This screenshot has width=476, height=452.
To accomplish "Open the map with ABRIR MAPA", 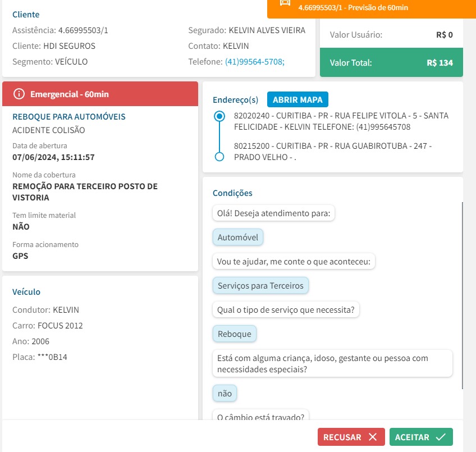I will 297,100.
